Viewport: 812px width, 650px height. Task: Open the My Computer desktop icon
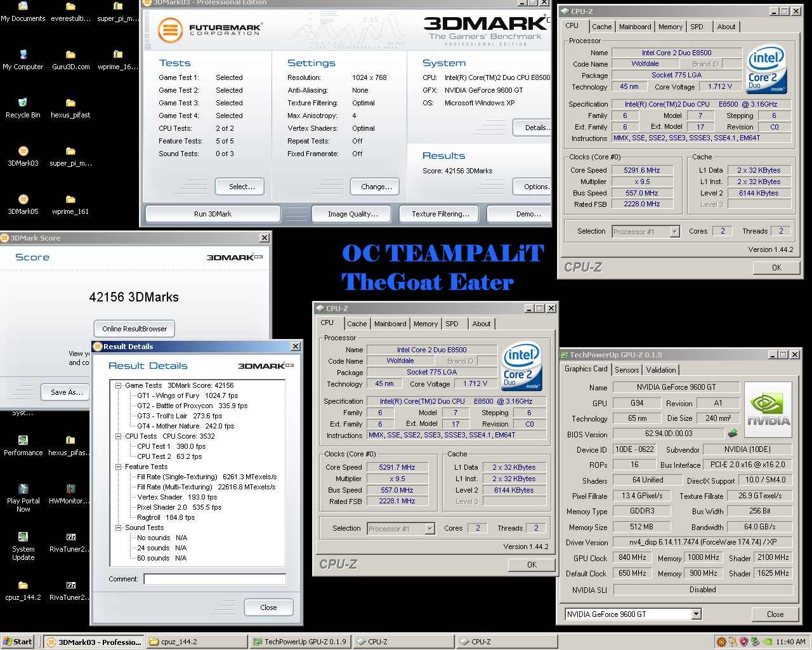click(x=23, y=60)
